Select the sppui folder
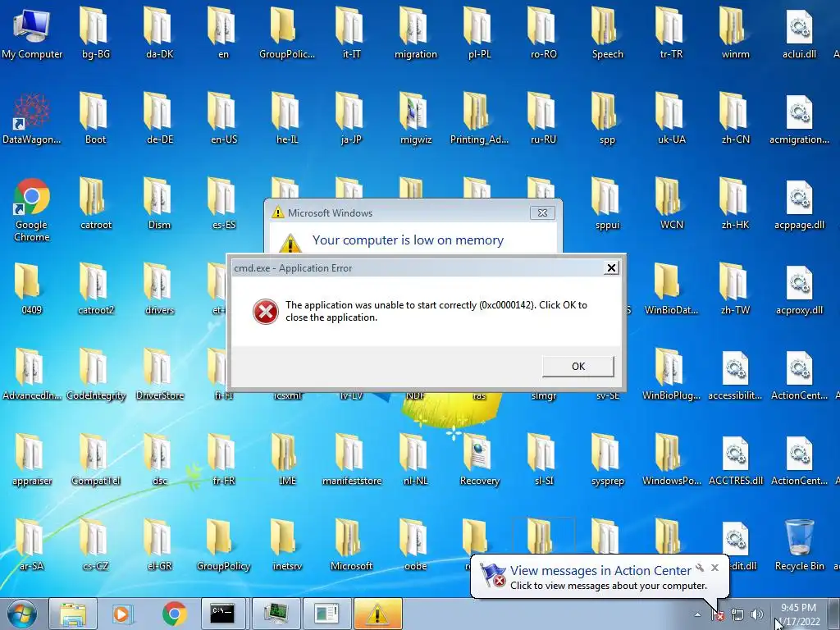This screenshot has width=840, height=630. pyautogui.click(x=608, y=204)
